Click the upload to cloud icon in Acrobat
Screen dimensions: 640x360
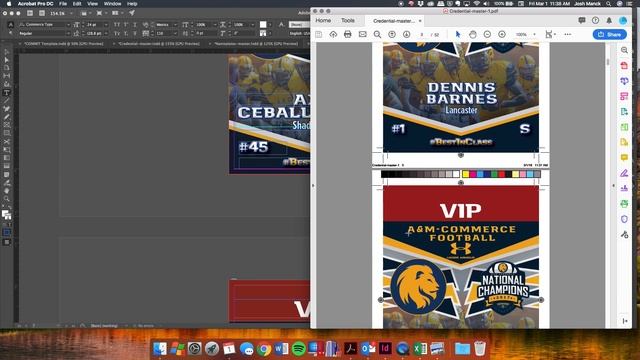[x=333, y=34]
